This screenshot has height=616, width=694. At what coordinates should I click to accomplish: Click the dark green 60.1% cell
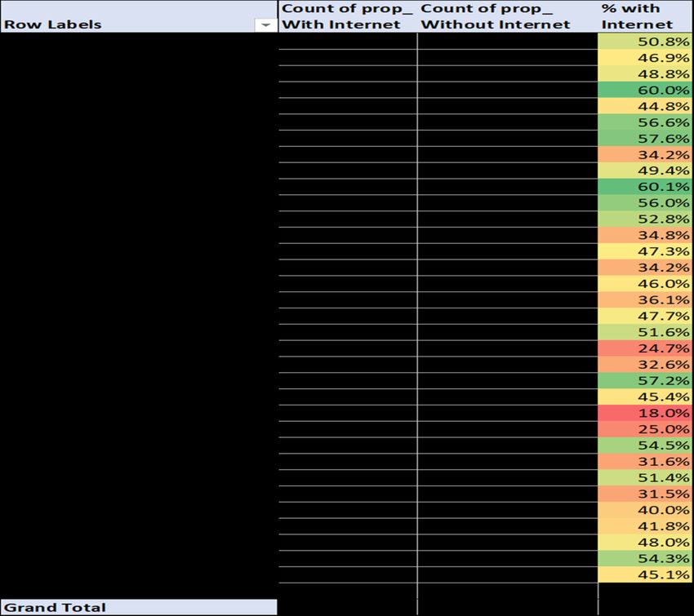coord(644,187)
